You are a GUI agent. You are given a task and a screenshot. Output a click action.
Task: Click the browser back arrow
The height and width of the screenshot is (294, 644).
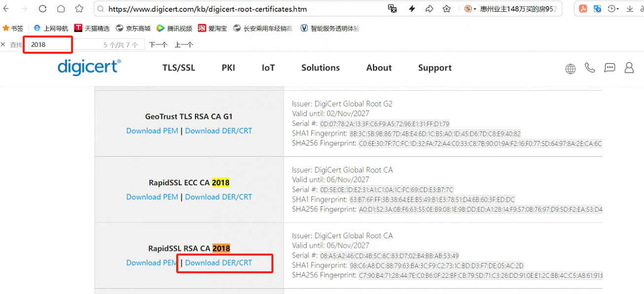click(x=6, y=9)
